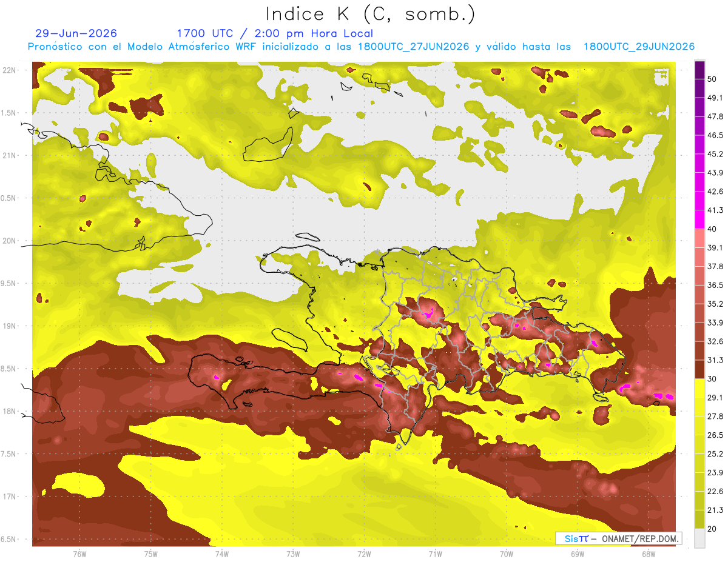Click the "42.6" colorbar value
Image resolution: width=728 pixels, height=562 pixels.
pos(715,192)
